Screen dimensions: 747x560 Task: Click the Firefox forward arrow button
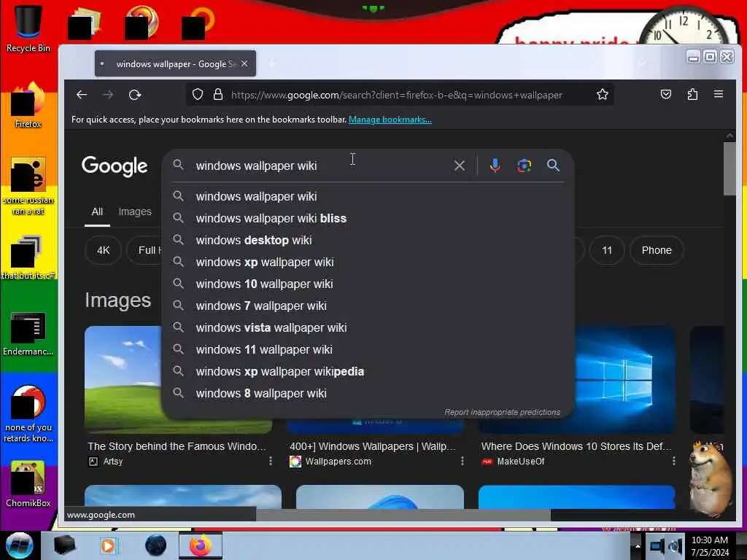(x=108, y=95)
